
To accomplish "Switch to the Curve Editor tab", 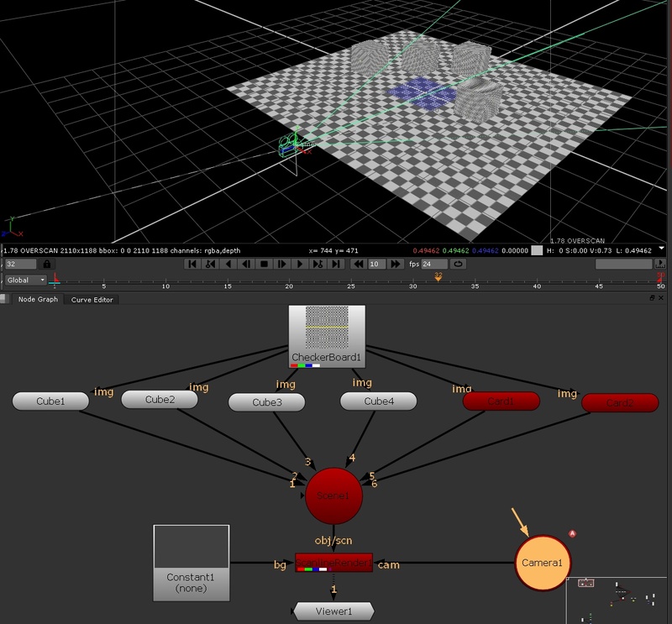I will pos(92,300).
